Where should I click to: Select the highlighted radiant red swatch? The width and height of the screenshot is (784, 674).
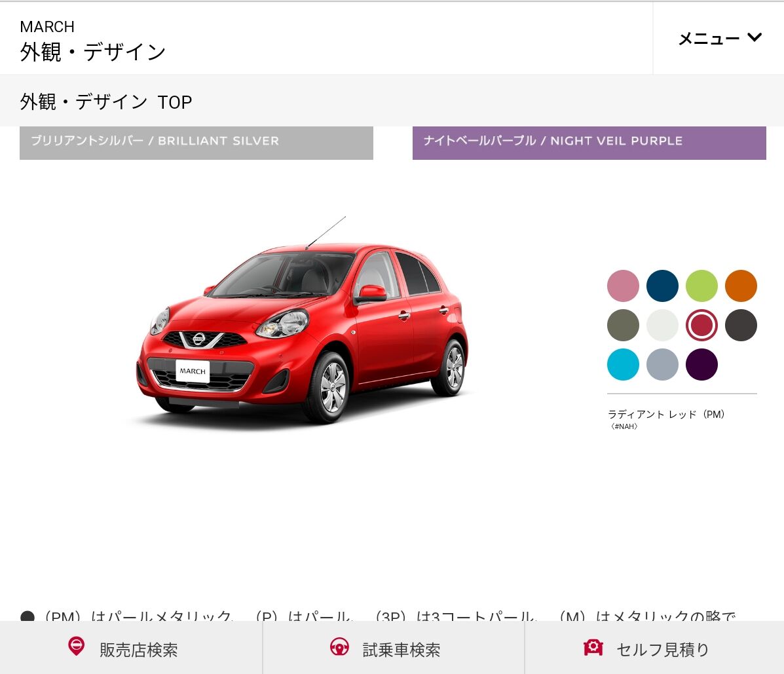point(701,325)
